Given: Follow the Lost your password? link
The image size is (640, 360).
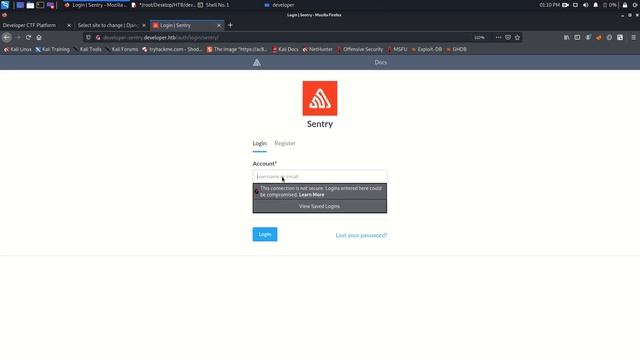Looking at the screenshot, I should [x=361, y=235].
